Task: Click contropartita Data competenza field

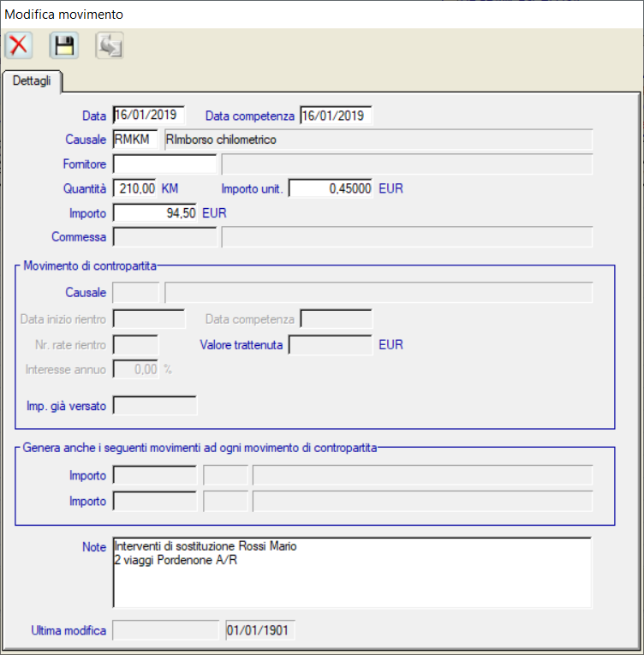Action: [x=336, y=319]
